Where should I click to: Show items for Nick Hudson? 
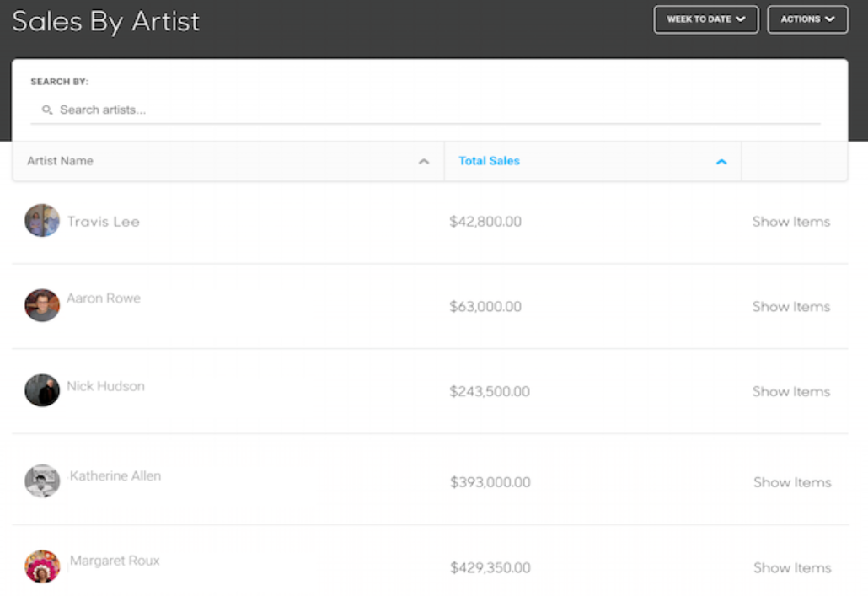point(790,392)
